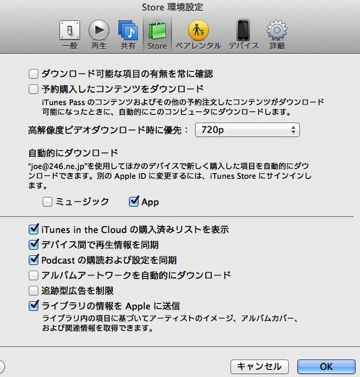Switch to the 再生 playback preferences
Viewport: 360px width, 377px height.
coord(99,35)
